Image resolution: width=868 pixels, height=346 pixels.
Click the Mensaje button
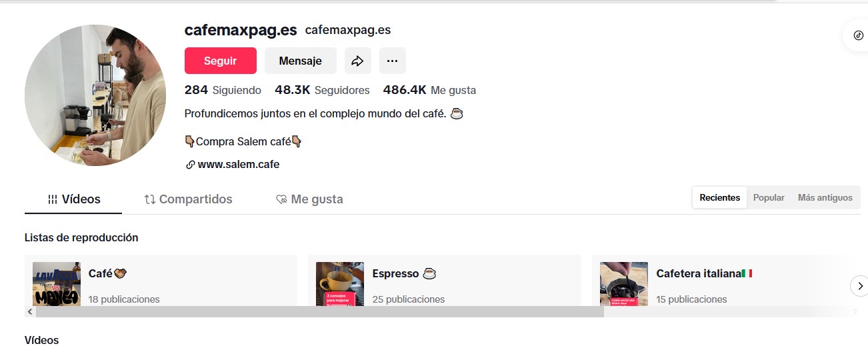(x=301, y=61)
